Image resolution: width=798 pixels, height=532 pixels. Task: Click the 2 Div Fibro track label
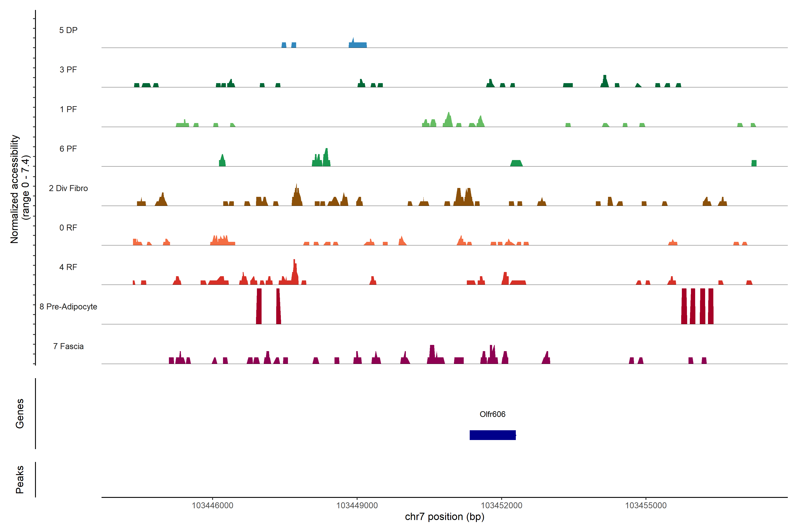(68, 188)
